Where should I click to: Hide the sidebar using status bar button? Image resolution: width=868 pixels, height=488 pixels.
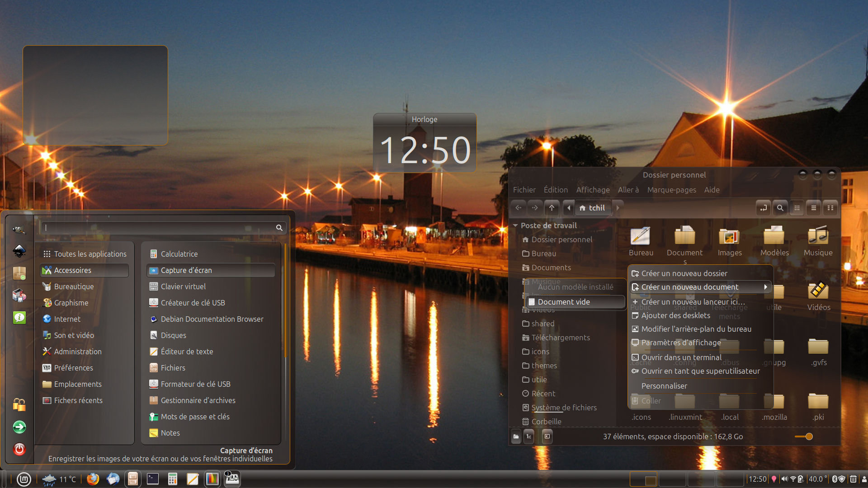(547, 436)
